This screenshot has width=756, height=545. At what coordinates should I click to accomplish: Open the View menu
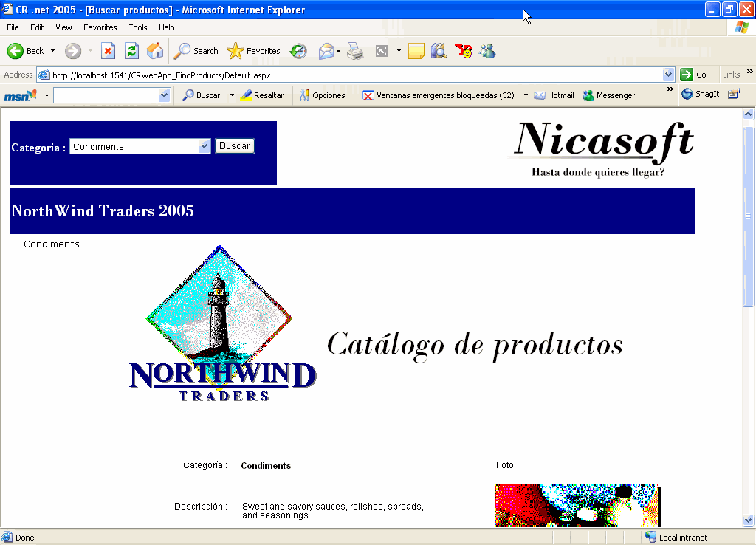[x=63, y=27]
